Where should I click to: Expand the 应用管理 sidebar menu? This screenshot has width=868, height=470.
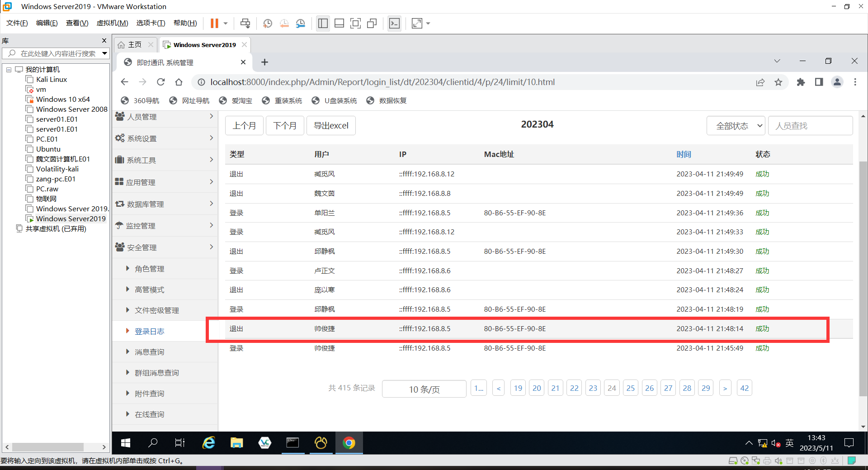tap(165, 182)
